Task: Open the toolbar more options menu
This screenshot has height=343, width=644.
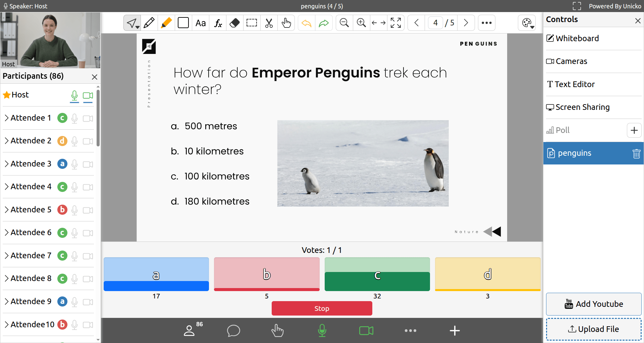Action: click(487, 23)
